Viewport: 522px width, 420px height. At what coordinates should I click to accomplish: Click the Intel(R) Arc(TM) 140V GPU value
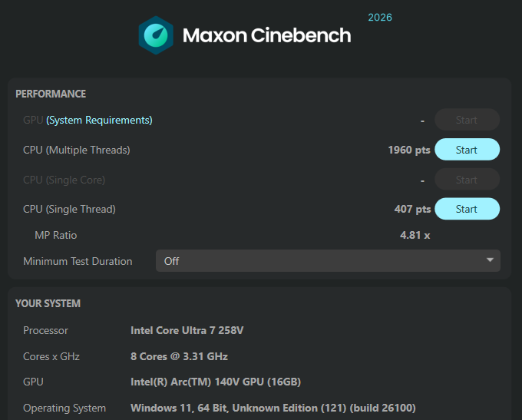pos(216,382)
